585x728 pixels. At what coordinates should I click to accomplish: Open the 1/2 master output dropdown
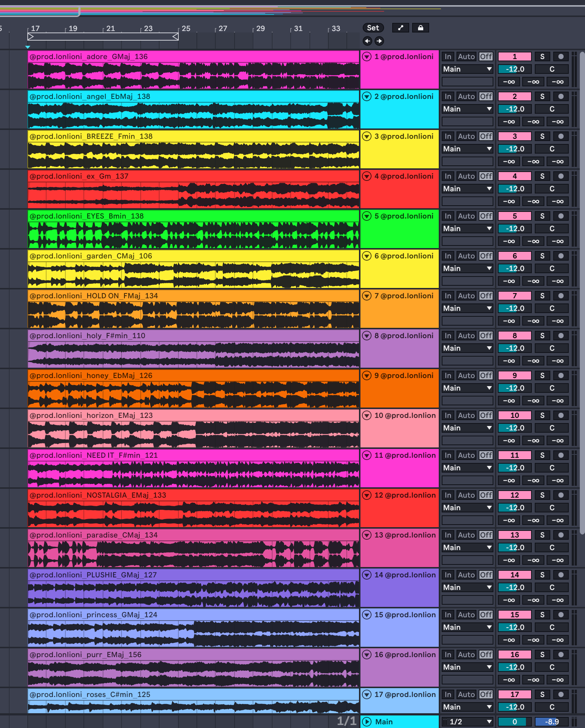(468, 722)
